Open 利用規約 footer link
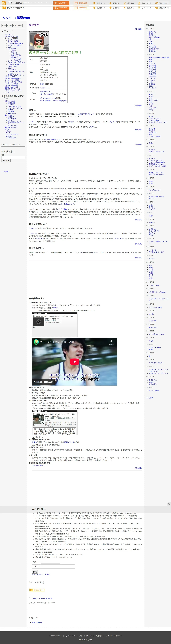171x644 pixels. point(99,636)
